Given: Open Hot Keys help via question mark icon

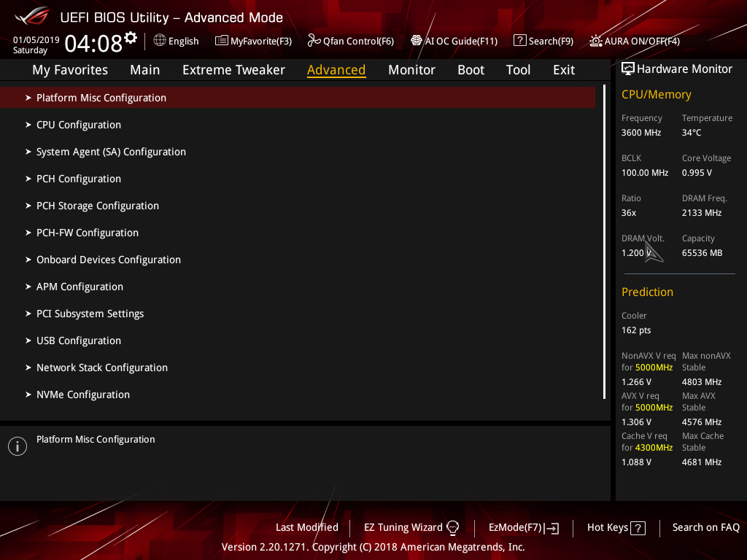Looking at the screenshot, I should coord(637,527).
